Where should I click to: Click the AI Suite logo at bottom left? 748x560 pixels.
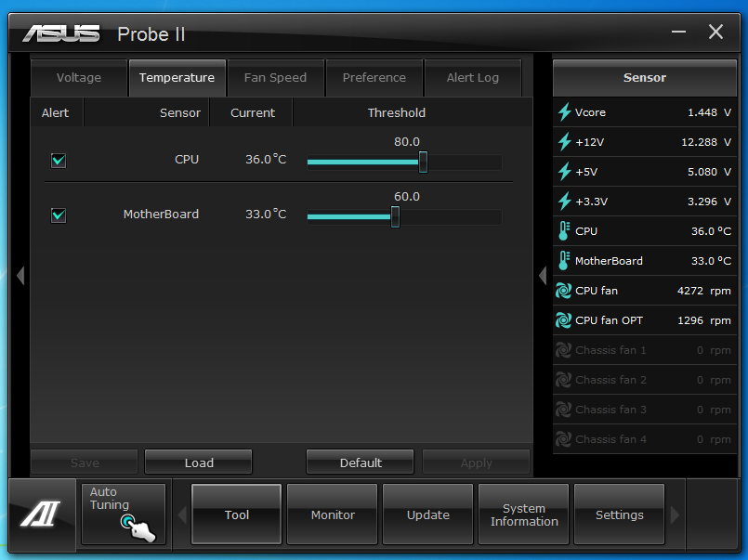point(41,514)
